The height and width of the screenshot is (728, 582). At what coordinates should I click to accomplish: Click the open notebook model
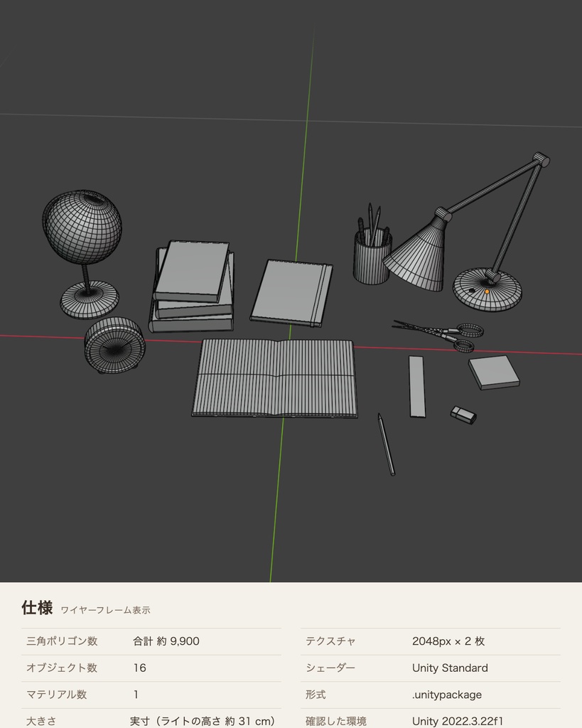point(275,378)
